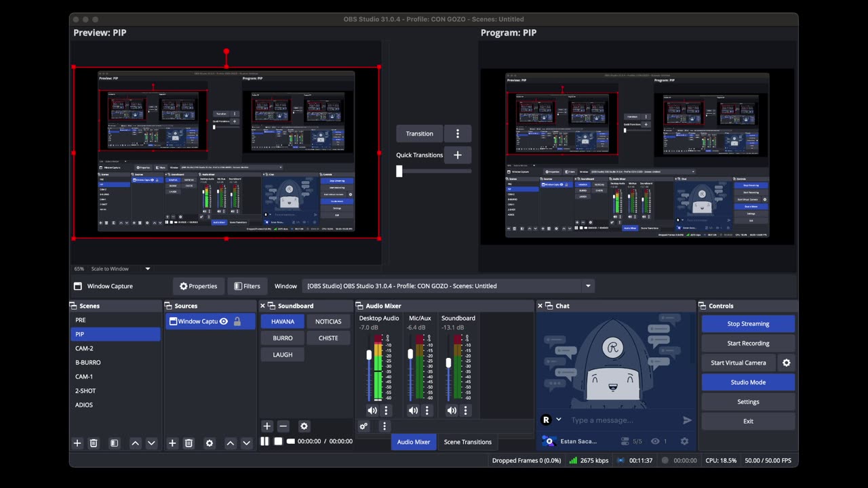Click the Transition button
The image size is (868, 488).
pyautogui.click(x=420, y=134)
